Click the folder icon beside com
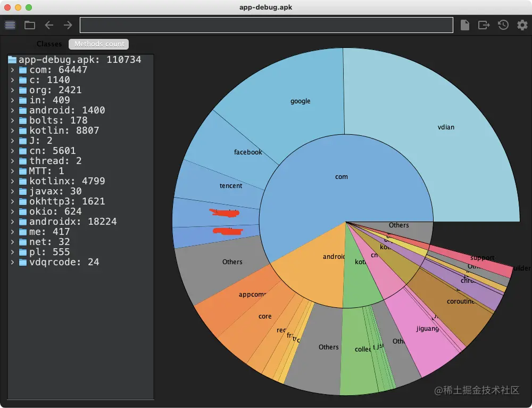The width and height of the screenshot is (532, 408). [x=23, y=70]
